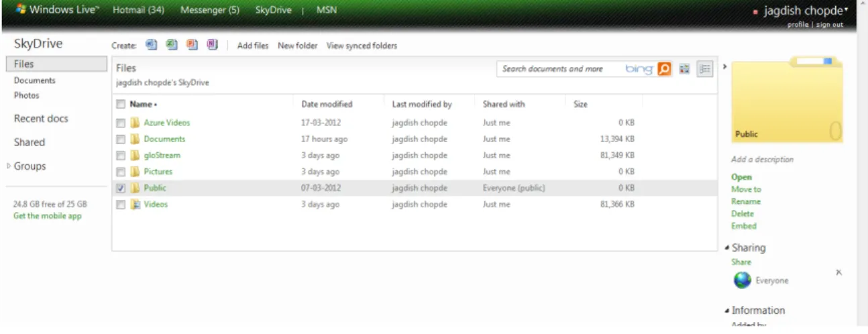868x334 pixels.
Task: Click the Last modified by column header
Action: point(422,104)
